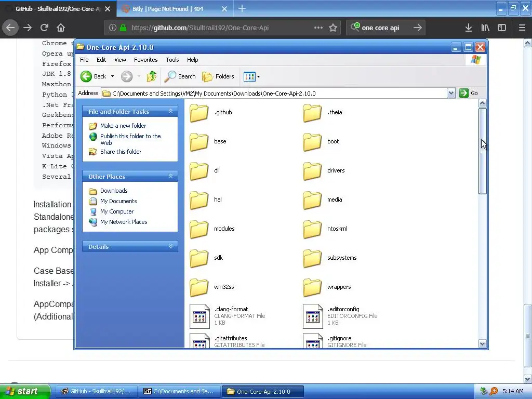Viewport: 532px width, 399px height.
Task: Open My Computer from Other Places
Action: pyautogui.click(x=117, y=211)
